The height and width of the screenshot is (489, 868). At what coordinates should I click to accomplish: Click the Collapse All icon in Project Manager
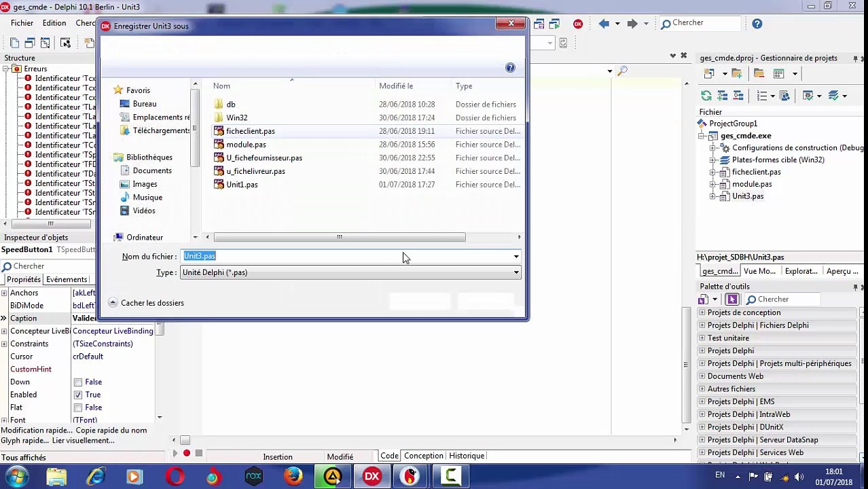[738, 96]
